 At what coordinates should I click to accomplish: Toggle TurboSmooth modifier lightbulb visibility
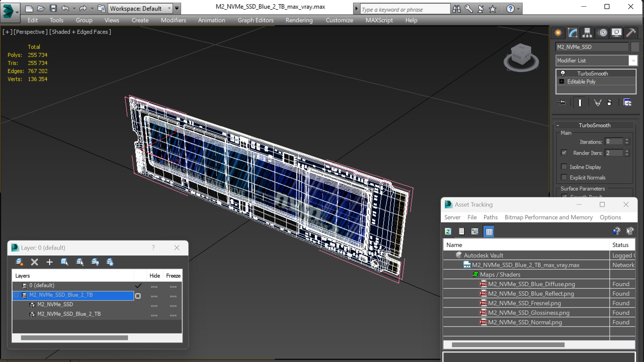tap(563, 73)
